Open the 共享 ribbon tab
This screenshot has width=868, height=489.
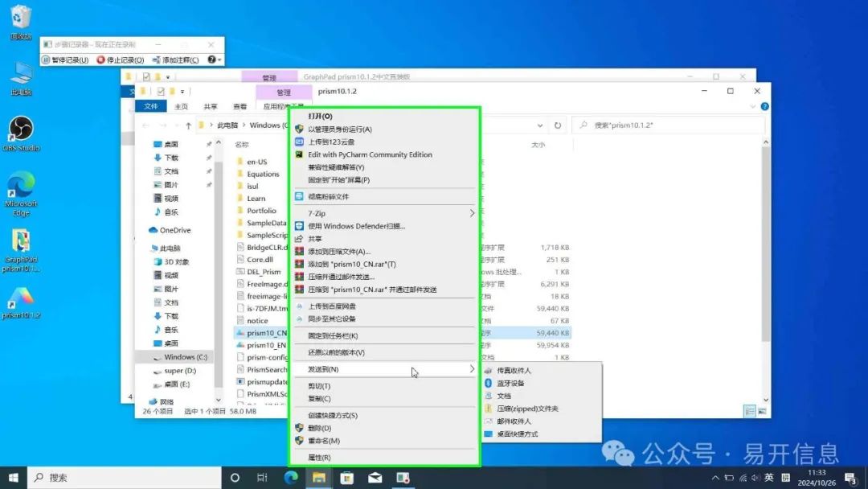[x=211, y=106]
